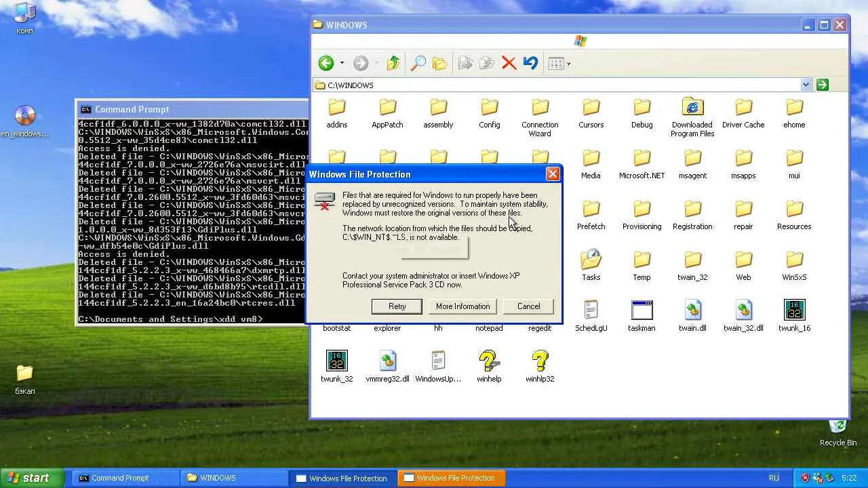
Task: Select the Cursors folder
Action: [x=591, y=113]
